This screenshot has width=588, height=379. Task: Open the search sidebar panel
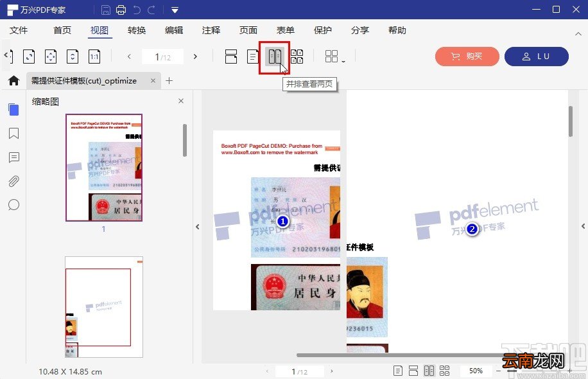click(x=13, y=205)
